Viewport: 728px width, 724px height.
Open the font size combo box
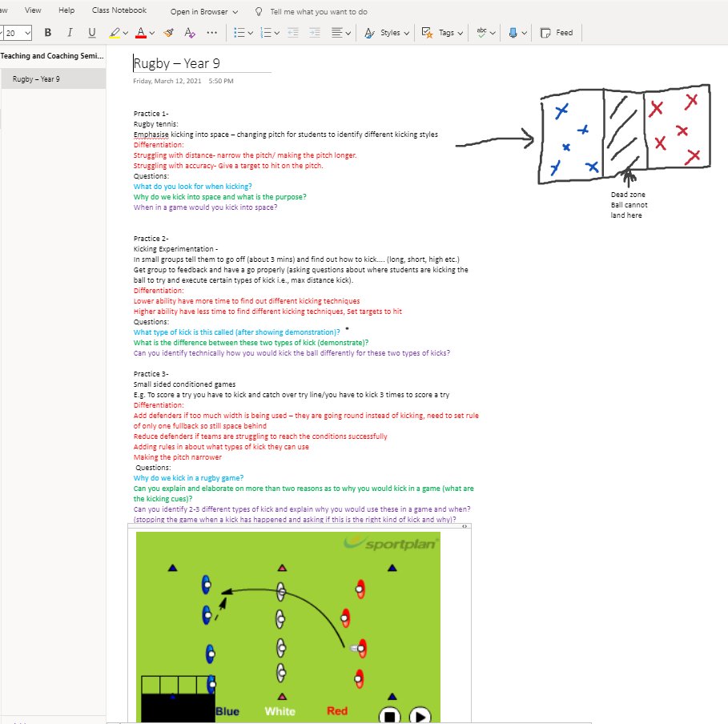tap(16, 33)
